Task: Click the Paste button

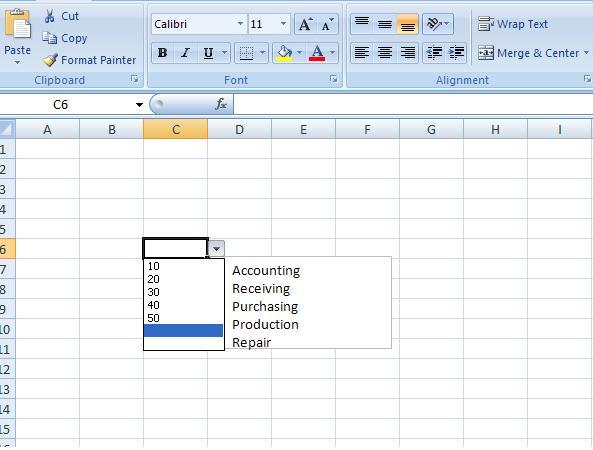Action: (17, 36)
